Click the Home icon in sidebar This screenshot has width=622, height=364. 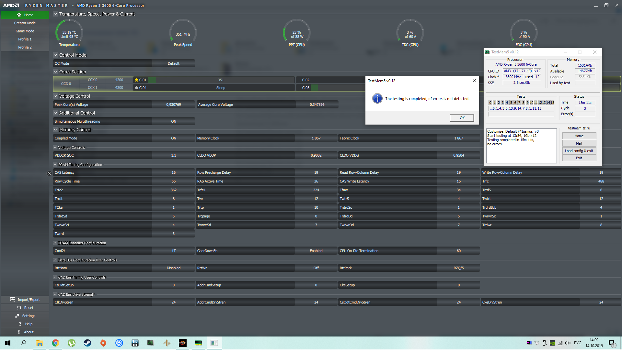click(x=19, y=15)
